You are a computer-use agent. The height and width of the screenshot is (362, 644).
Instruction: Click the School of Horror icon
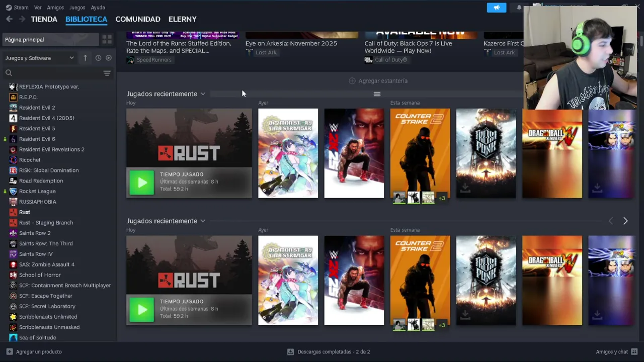coord(13,275)
